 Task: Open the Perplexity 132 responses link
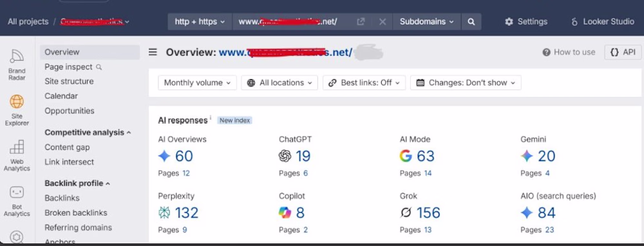(x=187, y=213)
